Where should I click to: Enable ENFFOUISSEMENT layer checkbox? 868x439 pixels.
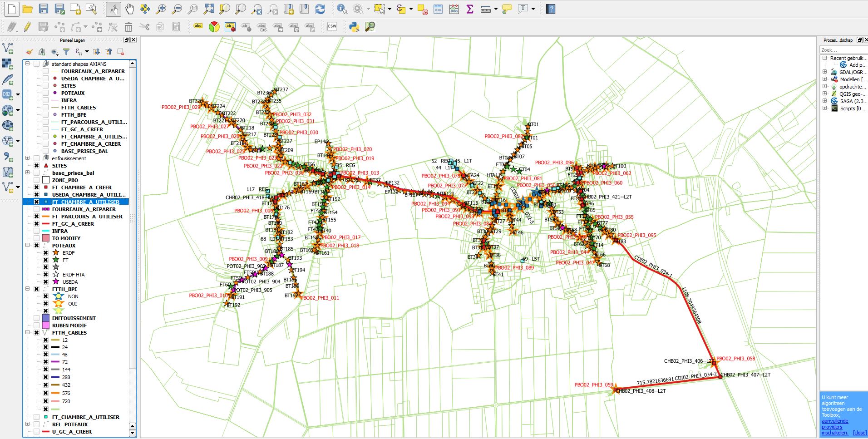coord(36,318)
